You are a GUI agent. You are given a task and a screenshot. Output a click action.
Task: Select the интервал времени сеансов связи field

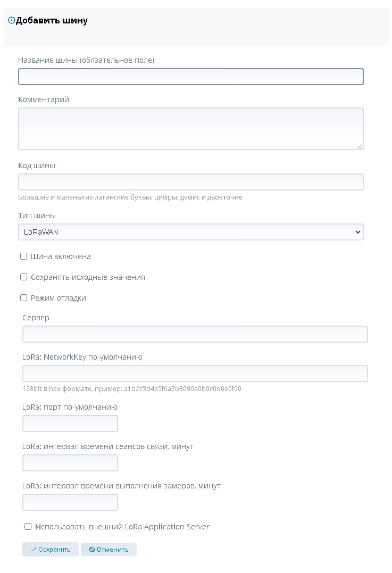[70, 463]
